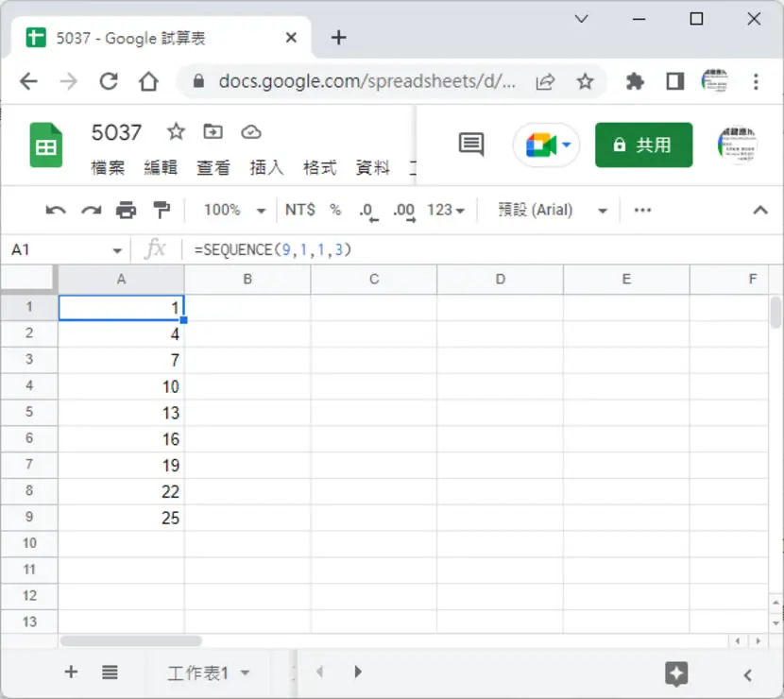Click the move to folder icon
This screenshot has height=699, width=784.
click(213, 132)
